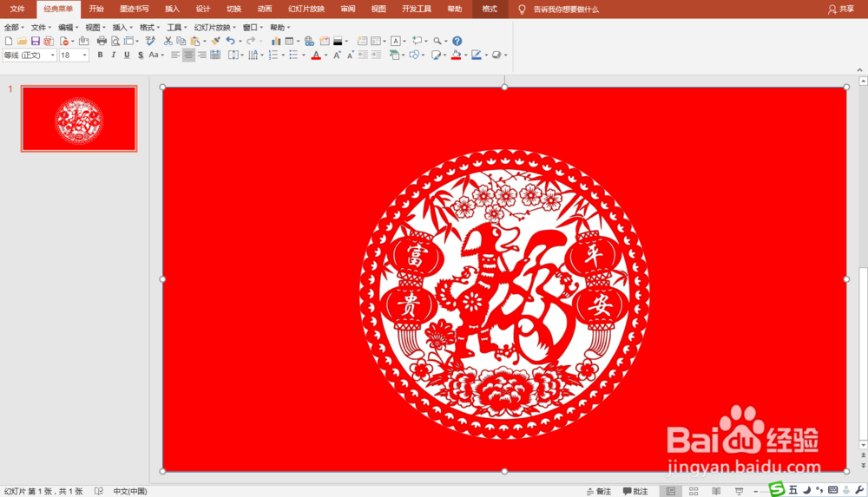The image size is (868, 497).
Task: Insert a hyperlink with the globe-chain icon
Action: (310, 41)
